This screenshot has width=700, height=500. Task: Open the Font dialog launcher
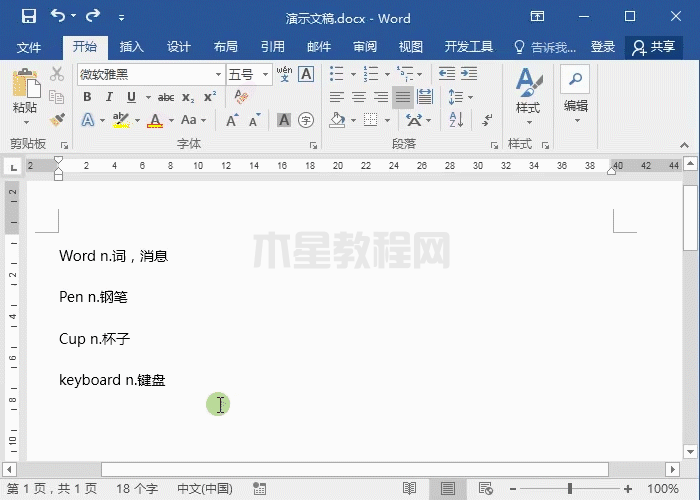click(313, 145)
